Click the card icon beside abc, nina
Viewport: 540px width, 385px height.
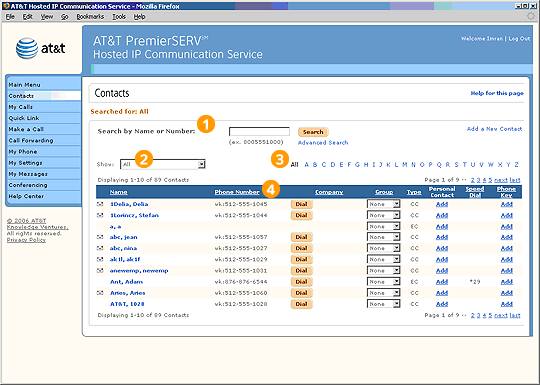click(100, 248)
